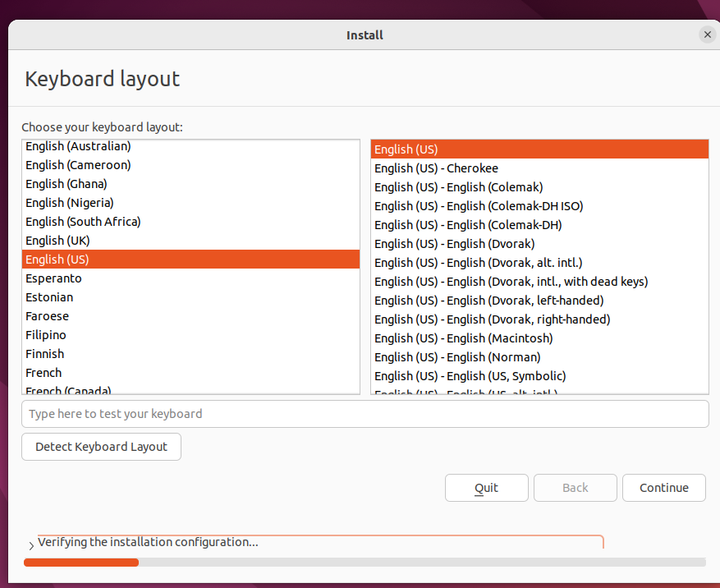Select Finnish keyboard layout
Screen dimensions: 720x588
(x=44, y=354)
